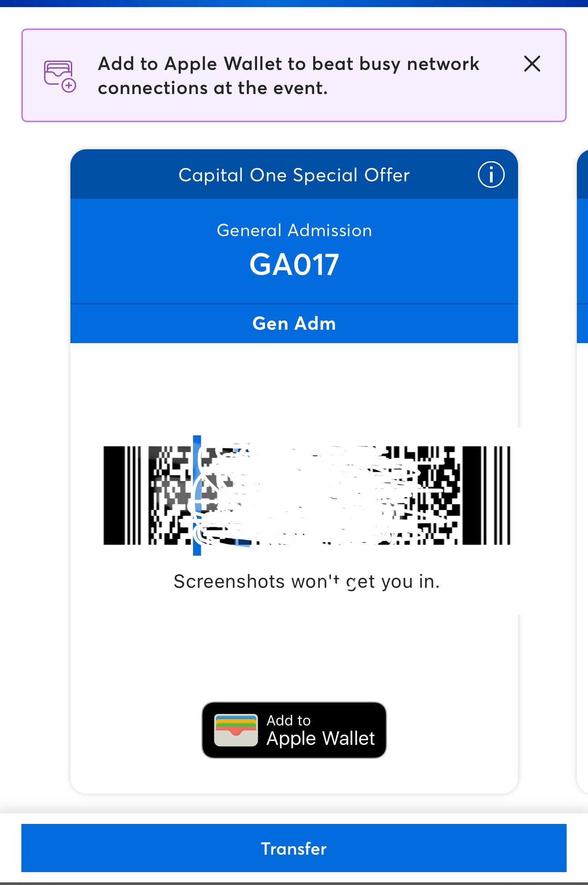Tap the blue scanning line on barcode

click(x=197, y=496)
